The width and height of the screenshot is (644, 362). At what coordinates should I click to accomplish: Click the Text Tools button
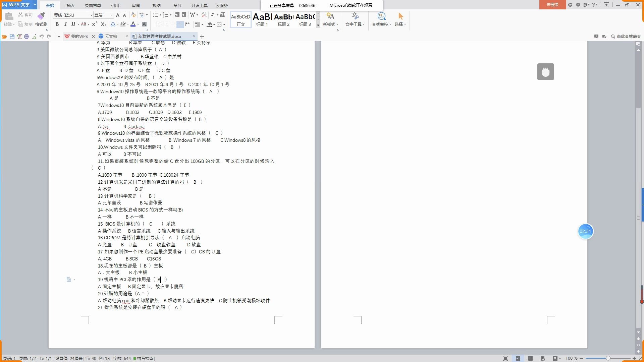coord(355,19)
